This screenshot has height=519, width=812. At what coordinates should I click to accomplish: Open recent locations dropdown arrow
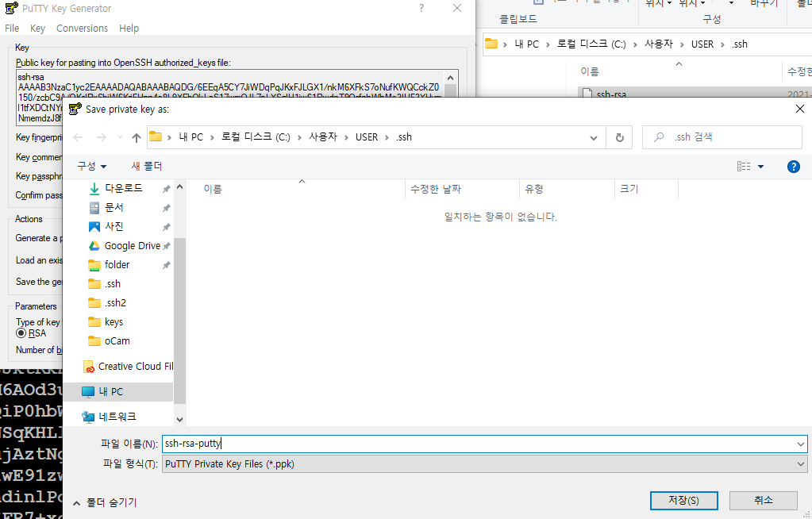point(120,137)
